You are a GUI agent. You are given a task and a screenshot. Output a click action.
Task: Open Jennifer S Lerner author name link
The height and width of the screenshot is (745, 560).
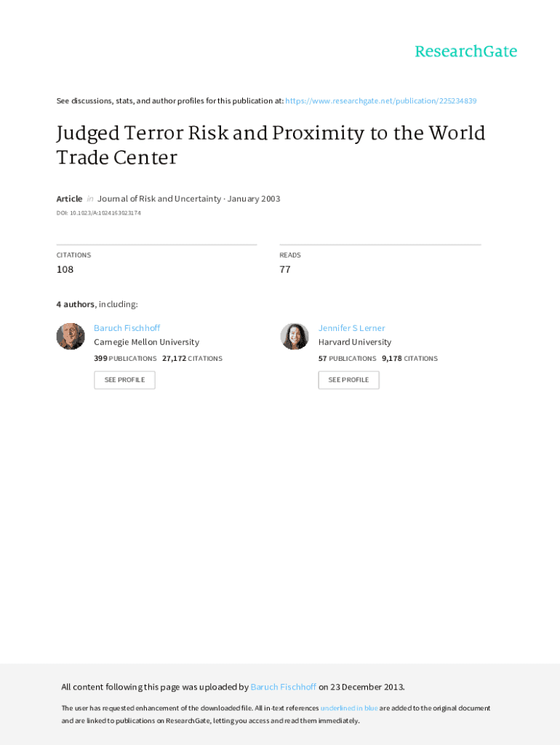(x=351, y=328)
